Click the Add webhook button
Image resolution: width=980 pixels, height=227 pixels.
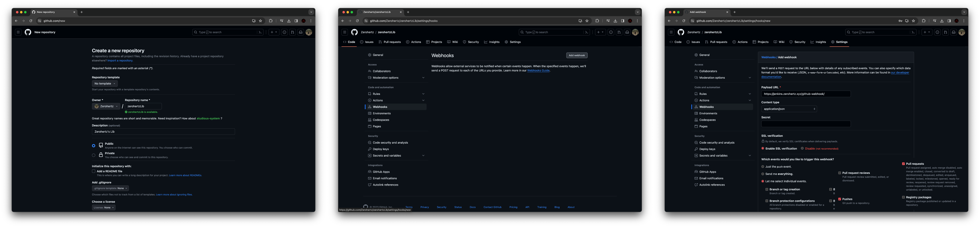[x=577, y=55]
